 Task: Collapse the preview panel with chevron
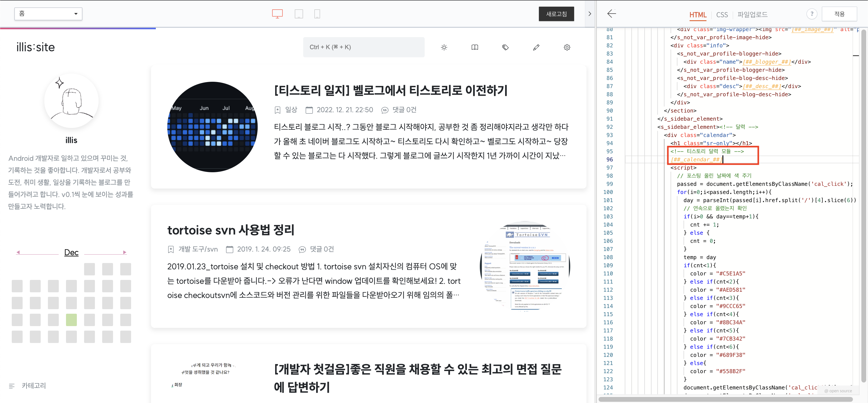(x=589, y=14)
